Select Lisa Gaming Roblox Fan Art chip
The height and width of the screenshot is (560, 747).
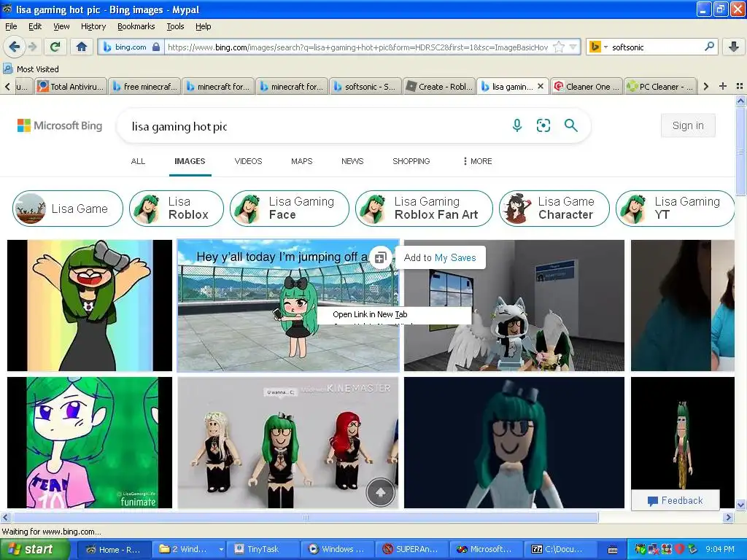point(424,209)
